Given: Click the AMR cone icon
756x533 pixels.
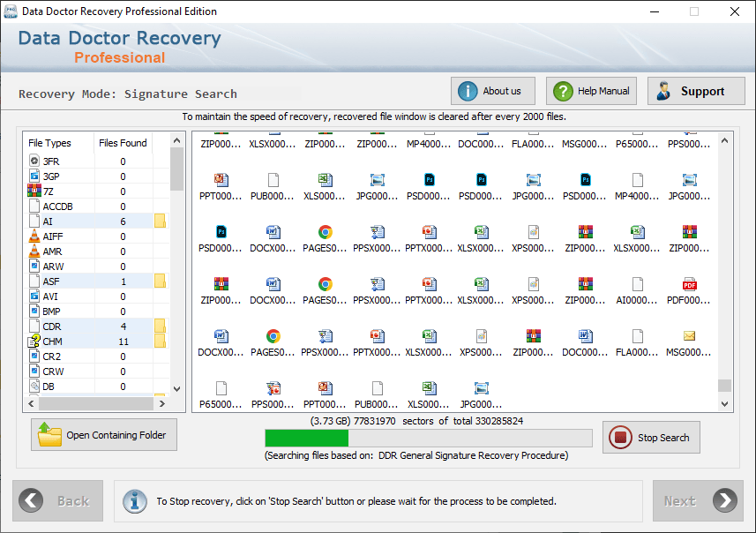Looking at the screenshot, I should (x=34, y=251).
